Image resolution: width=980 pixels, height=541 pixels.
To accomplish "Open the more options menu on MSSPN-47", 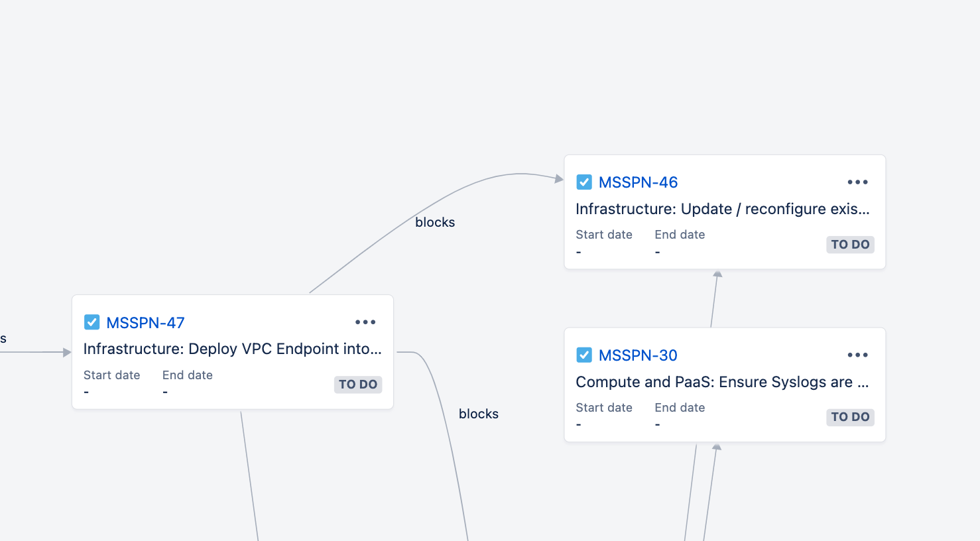I will click(365, 322).
